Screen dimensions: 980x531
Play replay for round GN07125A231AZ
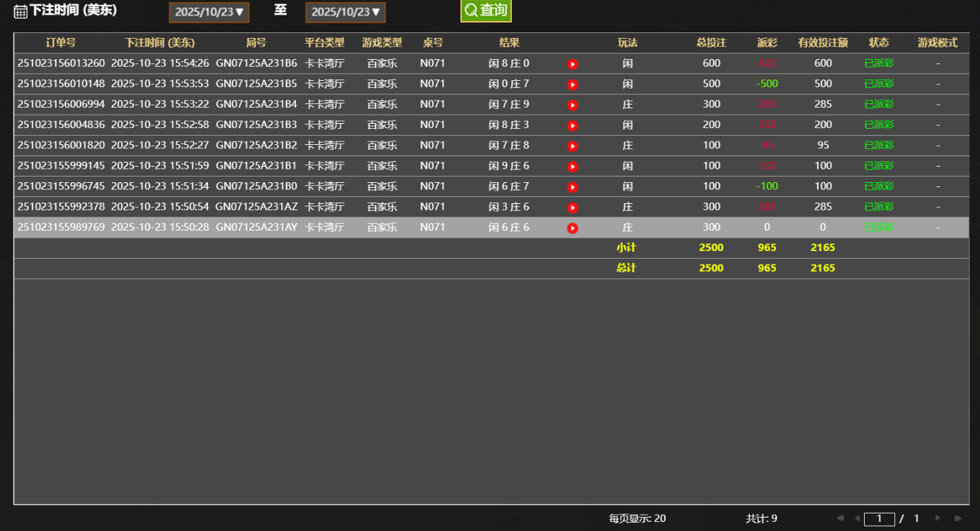(x=572, y=207)
